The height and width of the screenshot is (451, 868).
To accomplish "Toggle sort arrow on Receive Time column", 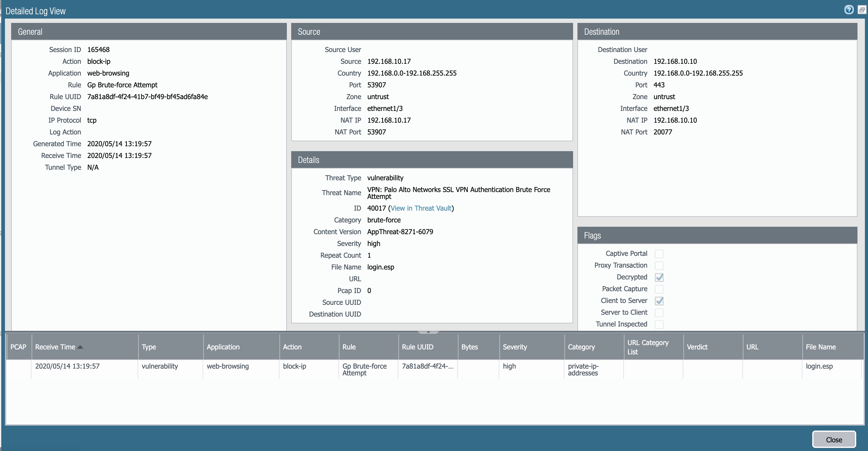I will pos(80,347).
